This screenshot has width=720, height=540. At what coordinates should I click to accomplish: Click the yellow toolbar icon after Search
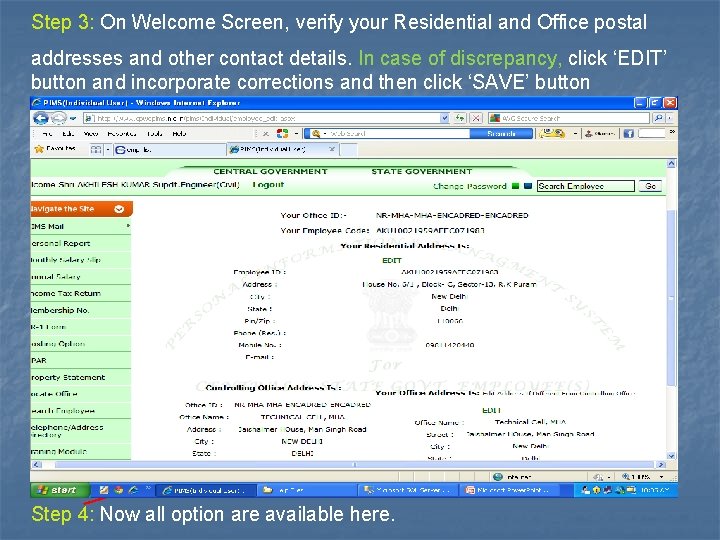pyautogui.click(x=551, y=134)
